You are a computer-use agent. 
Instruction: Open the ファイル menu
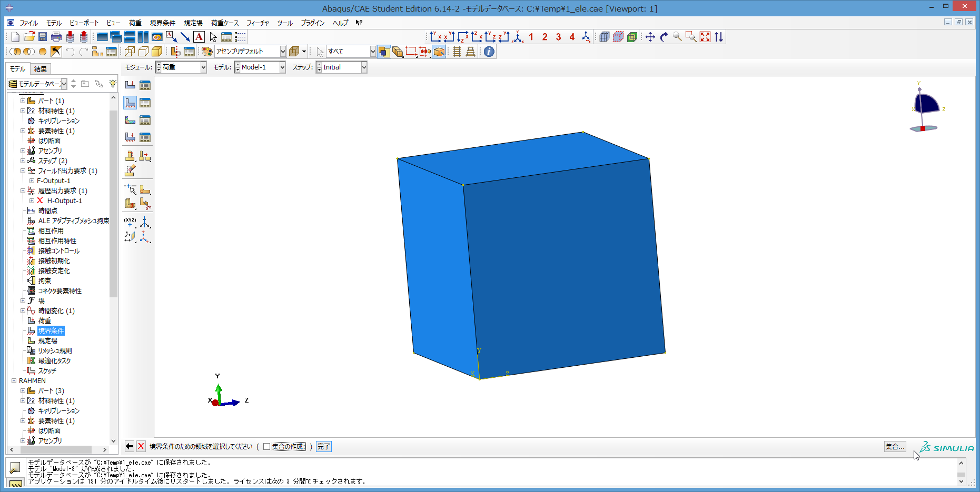click(x=29, y=23)
